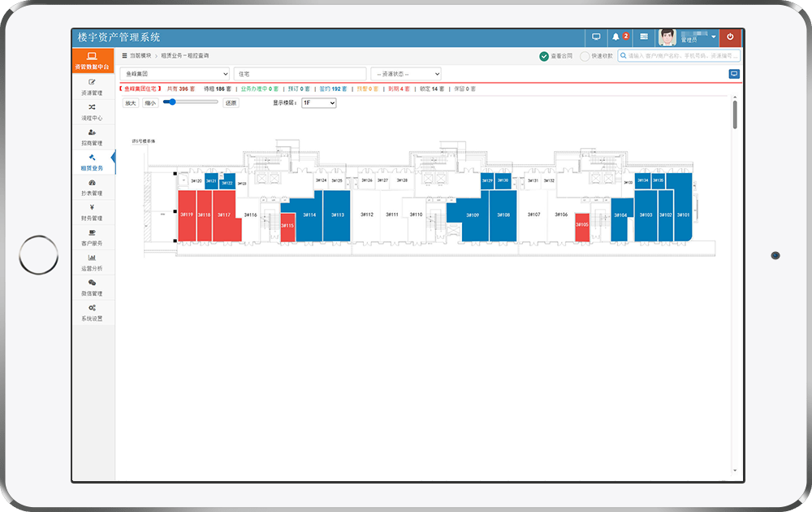Open 财务管理 yen icon in sidebar

click(93, 212)
